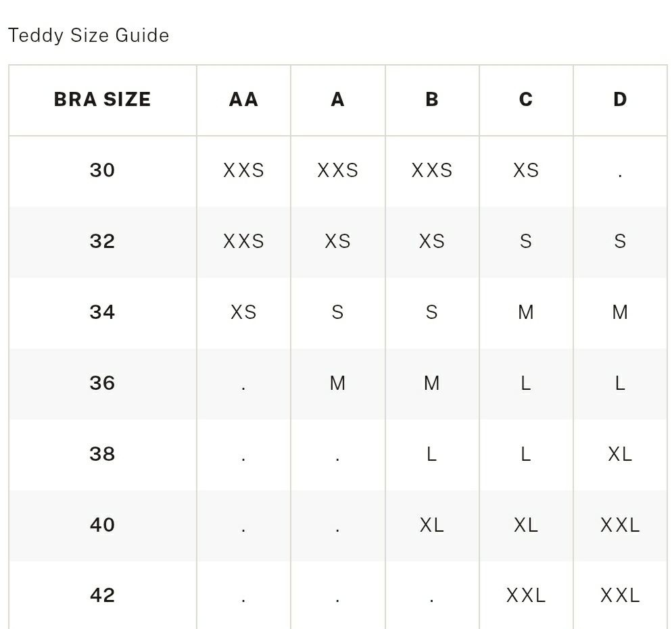The image size is (672, 629).
Task: Select the C cup column header
Action: [x=526, y=100]
